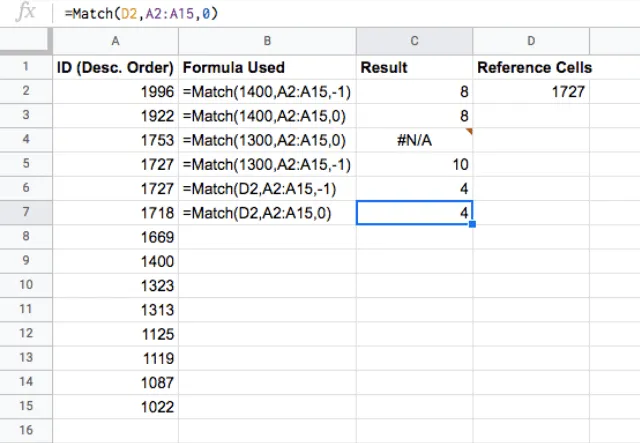
Task: Select column D header
Action: (x=531, y=41)
